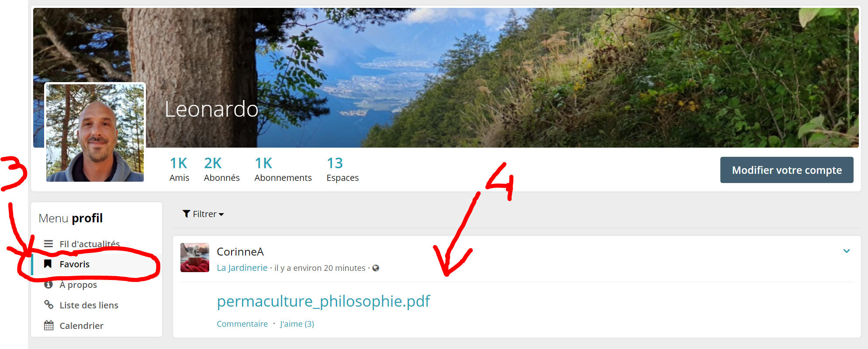
Task: Click the Commentaire link under the post
Action: pos(242,324)
